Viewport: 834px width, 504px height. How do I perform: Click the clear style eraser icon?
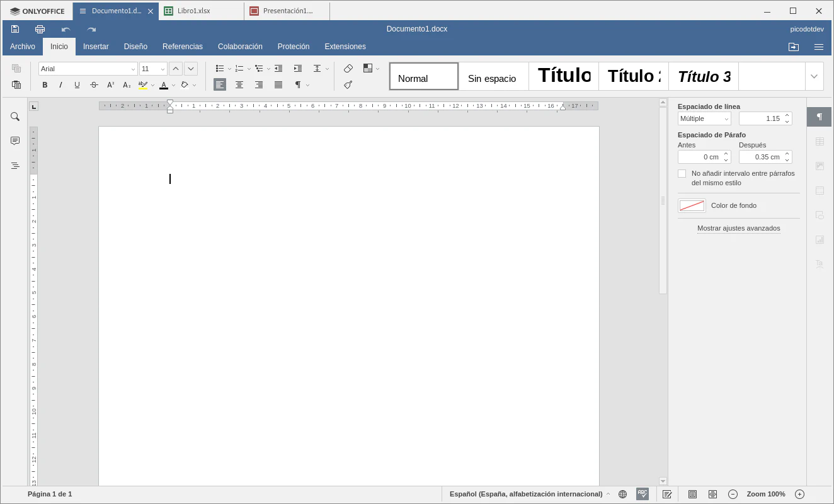click(348, 69)
